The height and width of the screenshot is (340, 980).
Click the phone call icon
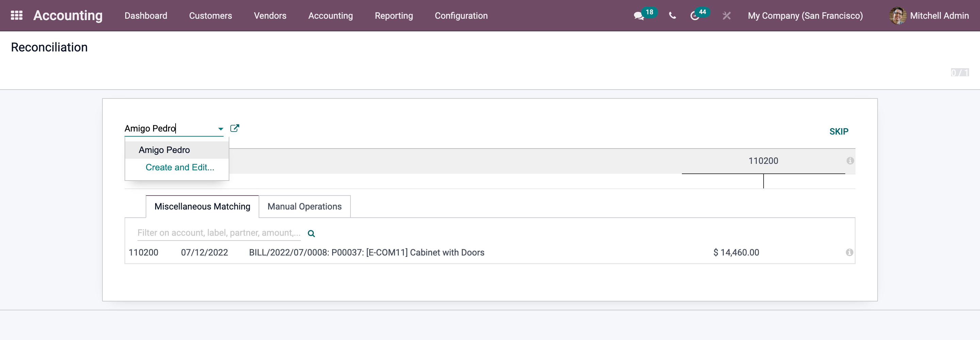[x=672, y=16]
